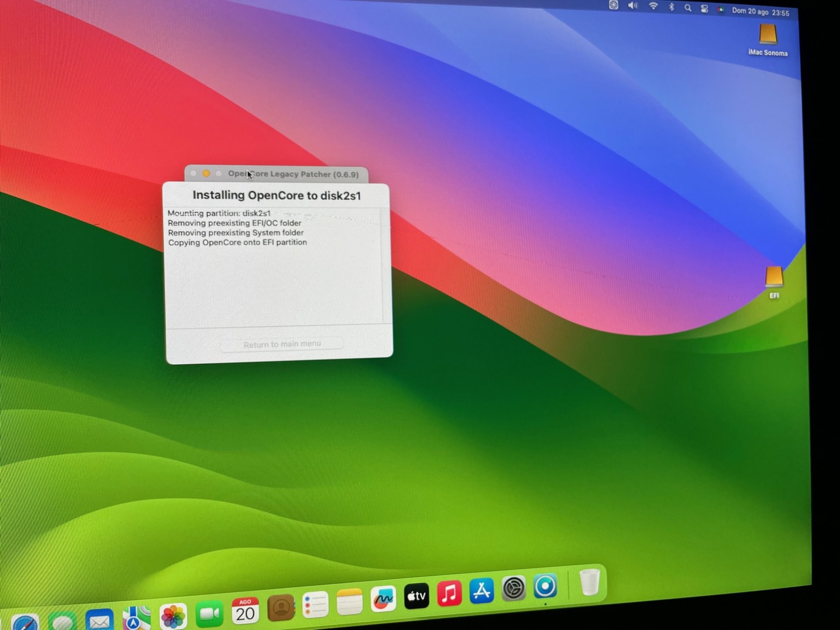Open the iMac Sonoma drive icon
Image resolution: width=840 pixels, height=630 pixels.
coord(767,35)
